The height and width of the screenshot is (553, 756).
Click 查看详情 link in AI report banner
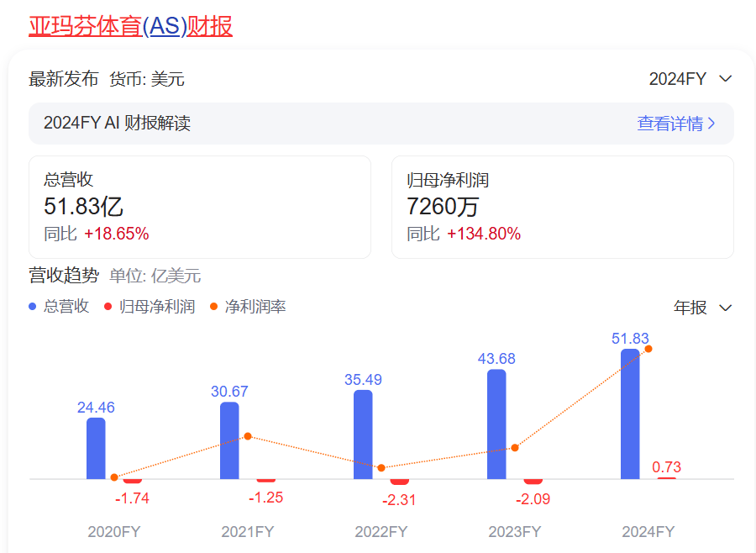coord(669,124)
